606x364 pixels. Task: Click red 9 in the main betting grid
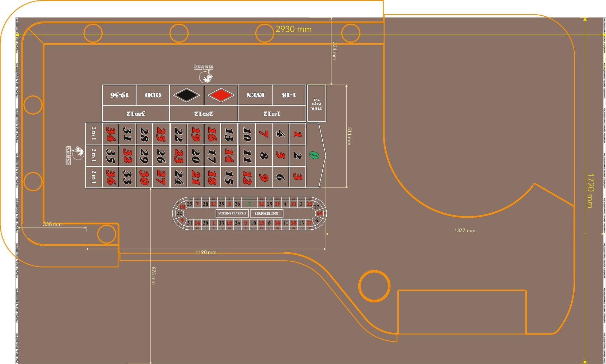pyautogui.click(x=264, y=177)
